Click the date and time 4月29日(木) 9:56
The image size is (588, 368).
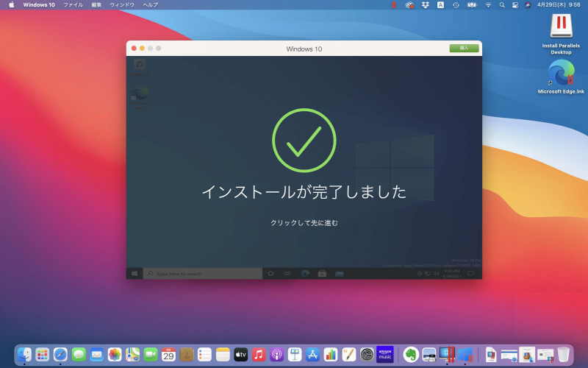559,5
